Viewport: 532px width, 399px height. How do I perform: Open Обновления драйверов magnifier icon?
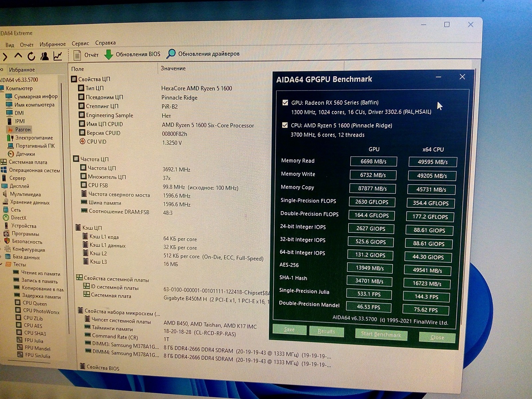pos(171,54)
